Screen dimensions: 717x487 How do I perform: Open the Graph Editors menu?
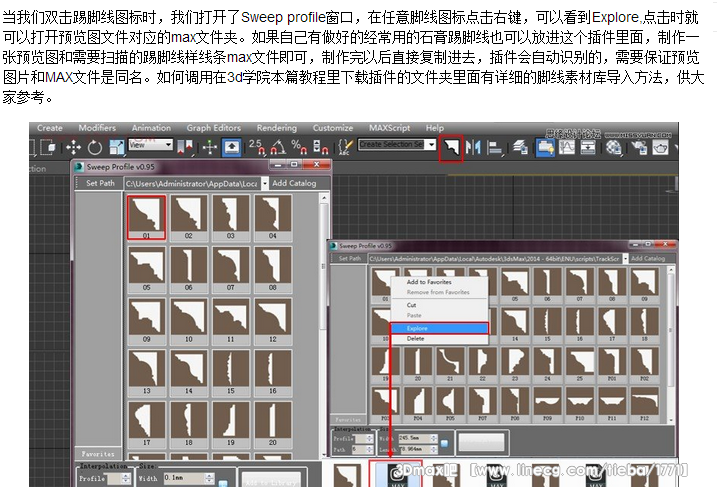click(214, 128)
